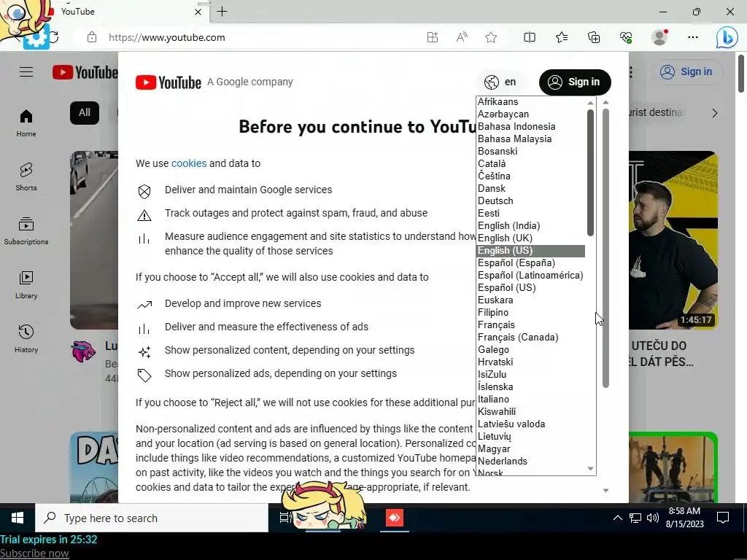Add page to favorites star icon
This screenshot has height=560, width=747.
pyautogui.click(x=491, y=37)
